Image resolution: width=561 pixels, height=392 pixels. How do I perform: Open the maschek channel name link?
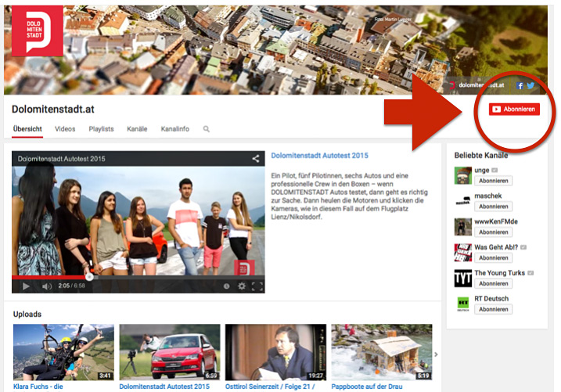[x=488, y=196]
